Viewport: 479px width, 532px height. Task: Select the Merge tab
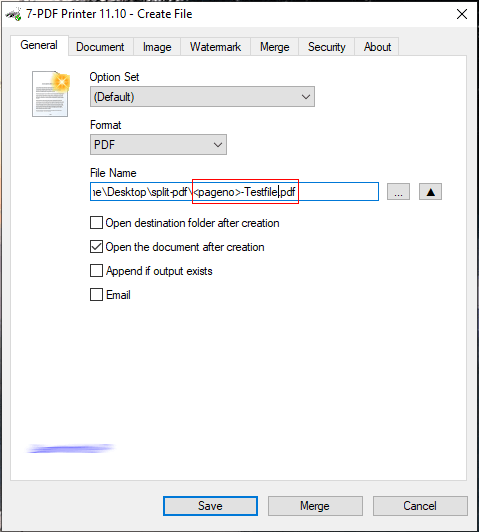coord(274,47)
